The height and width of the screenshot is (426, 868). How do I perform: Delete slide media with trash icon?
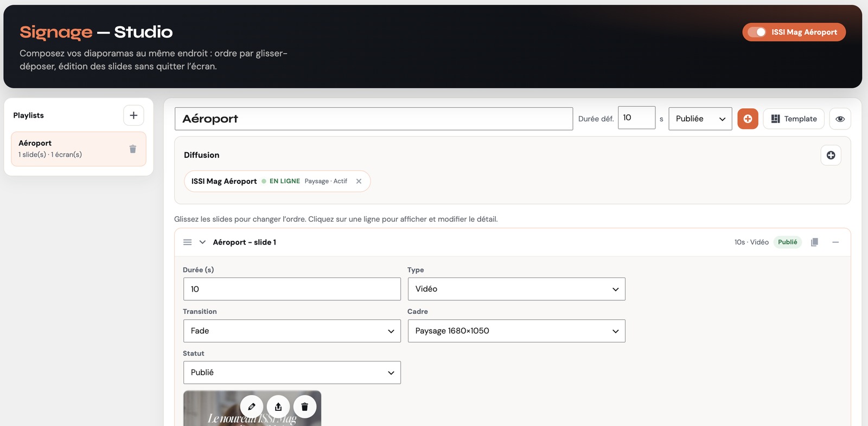305,406
